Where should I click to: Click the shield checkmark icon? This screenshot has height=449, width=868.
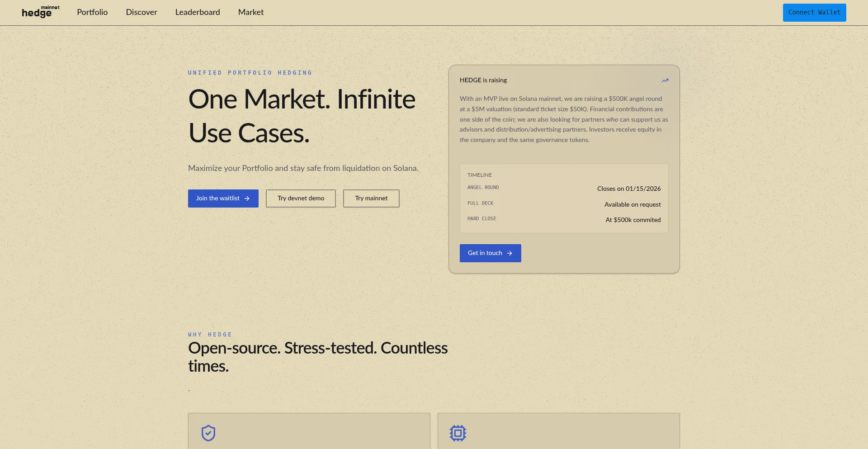click(208, 433)
